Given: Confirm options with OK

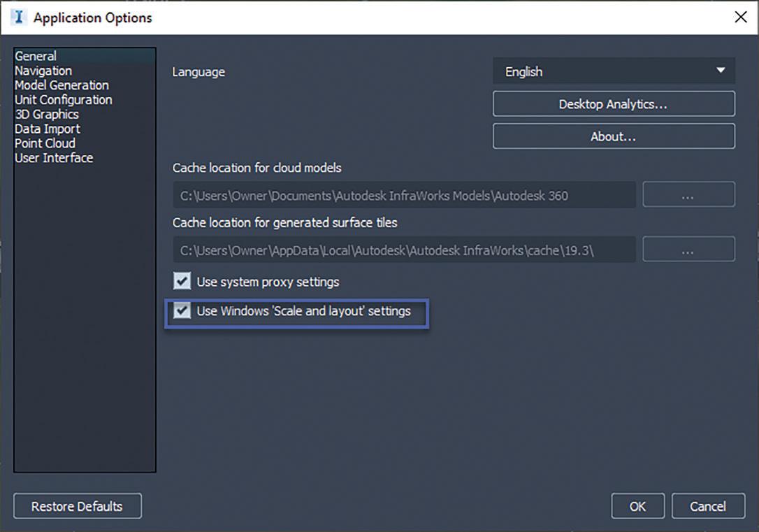Looking at the screenshot, I should click(637, 506).
